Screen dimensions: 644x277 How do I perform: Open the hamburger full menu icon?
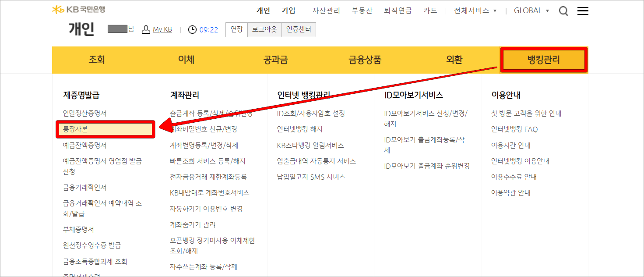click(x=583, y=11)
